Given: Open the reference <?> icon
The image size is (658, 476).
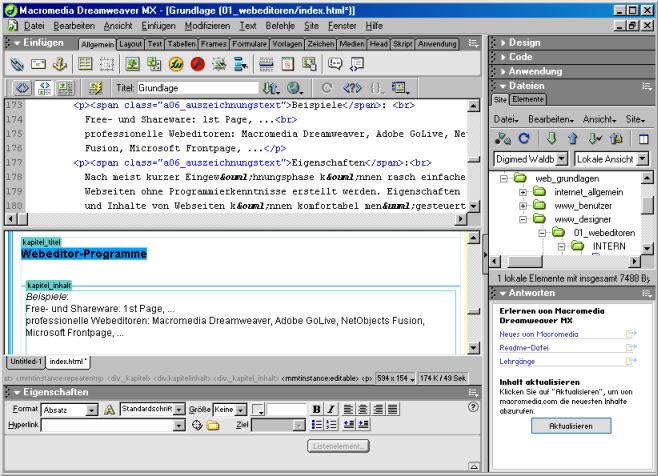Looking at the screenshot, I should (352, 88).
